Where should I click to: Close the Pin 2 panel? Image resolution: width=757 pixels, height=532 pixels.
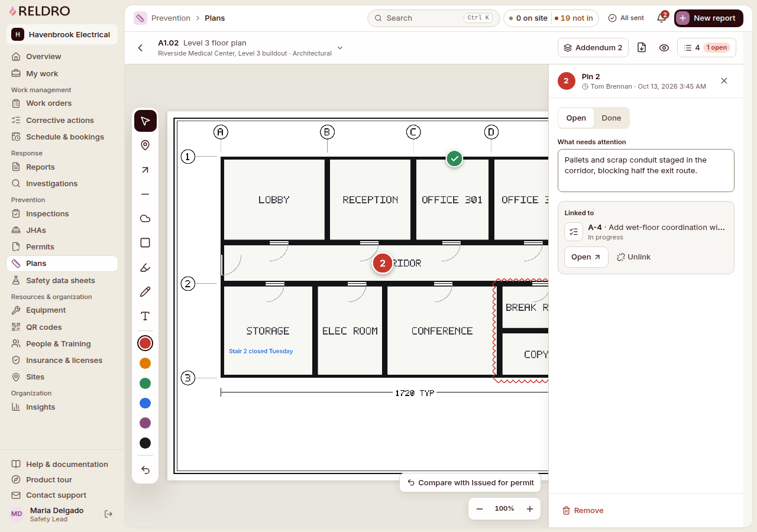point(724,81)
